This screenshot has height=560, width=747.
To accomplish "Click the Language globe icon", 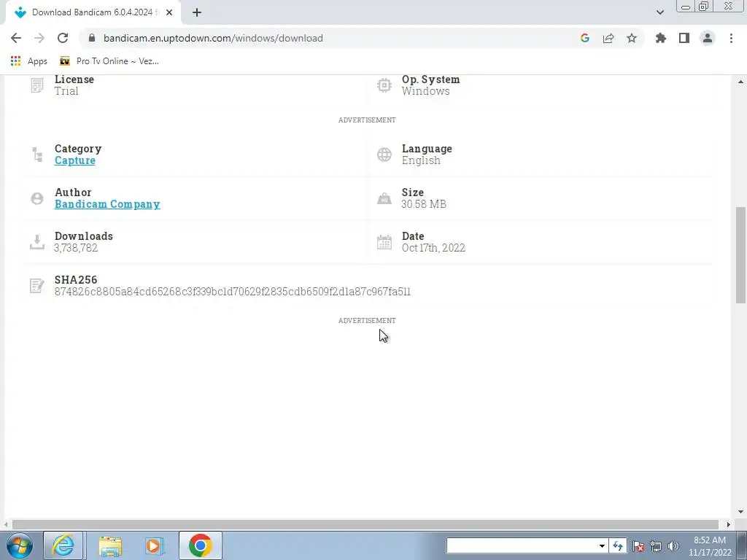I will (x=384, y=155).
